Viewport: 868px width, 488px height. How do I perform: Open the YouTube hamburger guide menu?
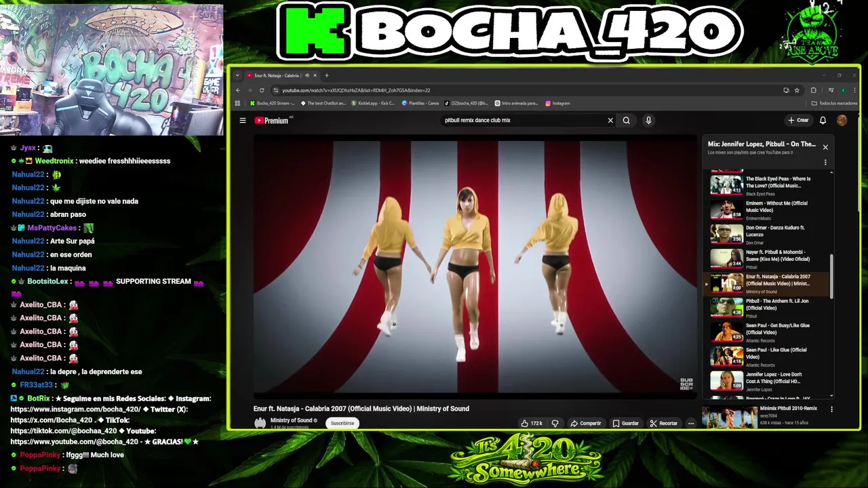click(243, 121)
